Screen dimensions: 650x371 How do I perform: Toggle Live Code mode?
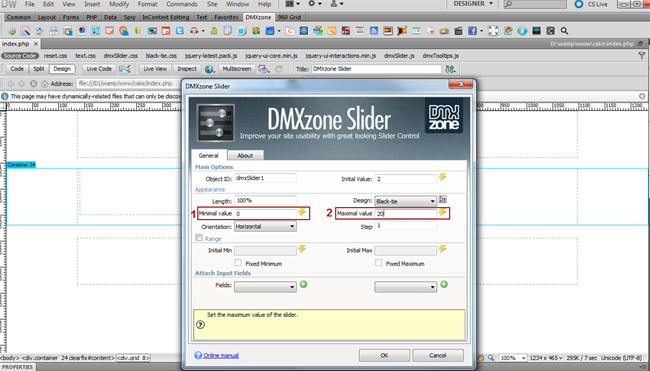(99, 69)
